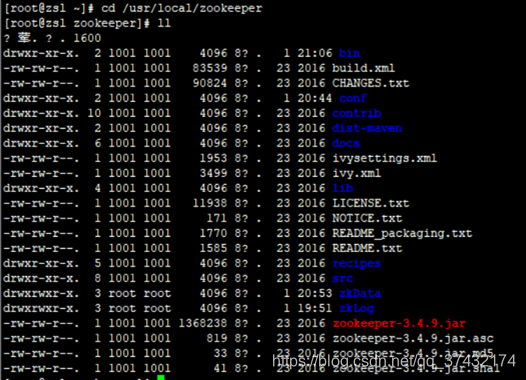Click the timestamp 19:51 on zkLog row
526x380 pixels.
pyautogui.click(x=315, y=309)
